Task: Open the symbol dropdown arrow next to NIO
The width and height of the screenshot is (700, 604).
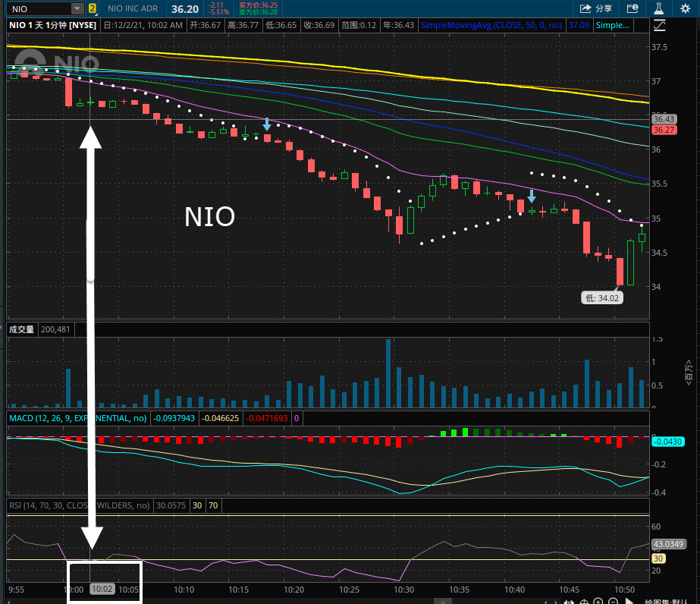Action: point(77,8)
